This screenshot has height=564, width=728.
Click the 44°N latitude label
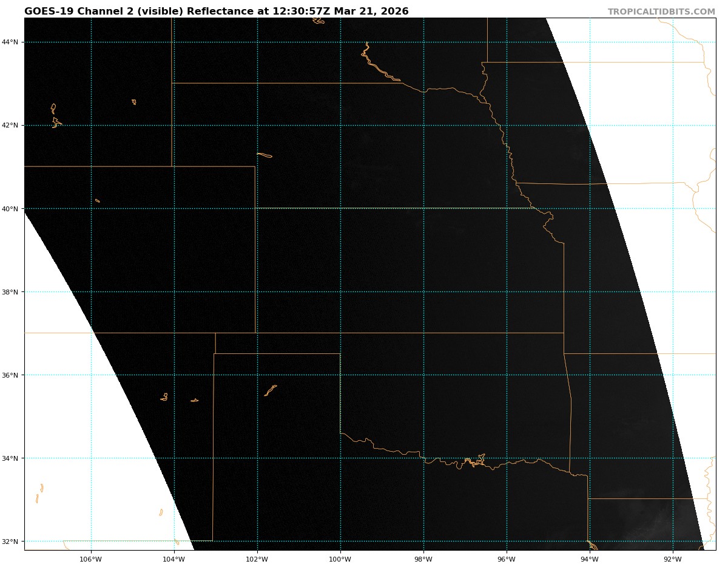tap(10, 42)
